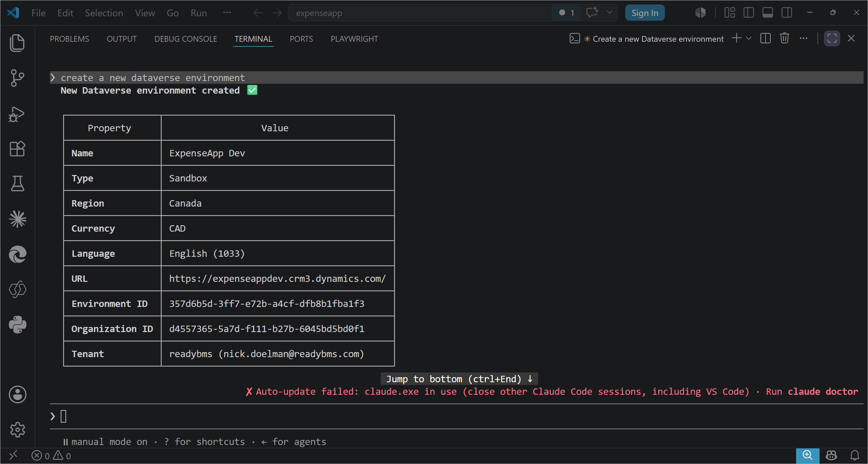Open the Run and Debug view

coord(17,114)
